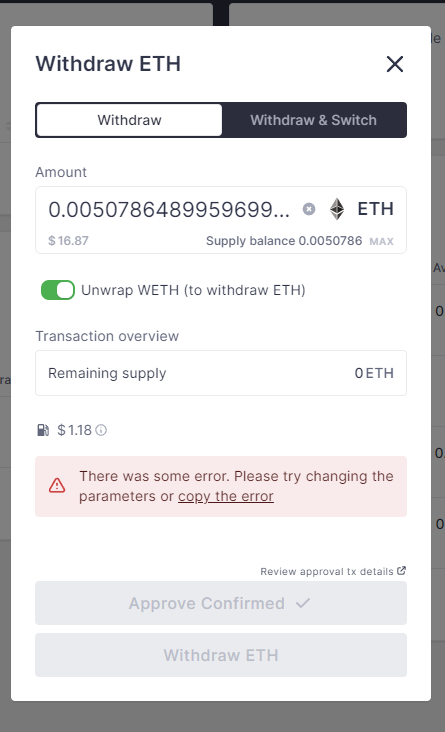Image resolution: width=445 pixels, height=732 pixels.
Task: Click the gas pump fee icon
Action: click(x=43, y=430)
